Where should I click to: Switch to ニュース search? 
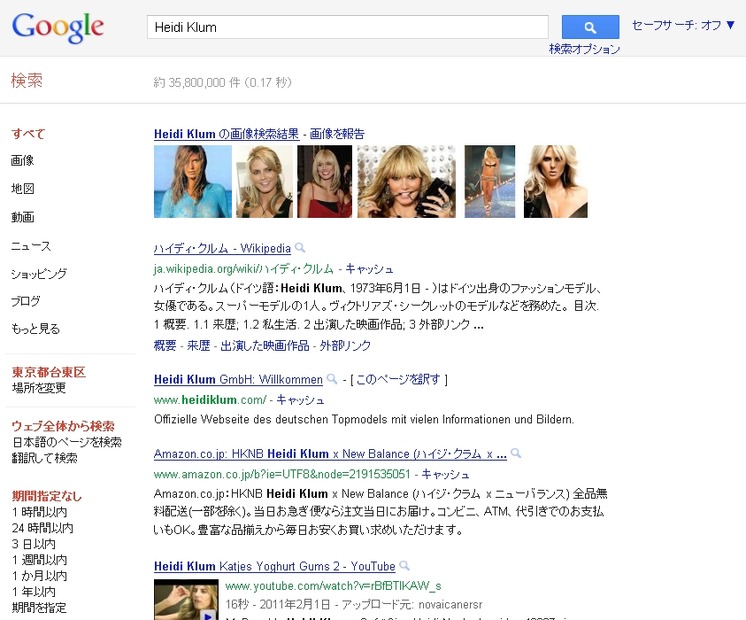30,246
